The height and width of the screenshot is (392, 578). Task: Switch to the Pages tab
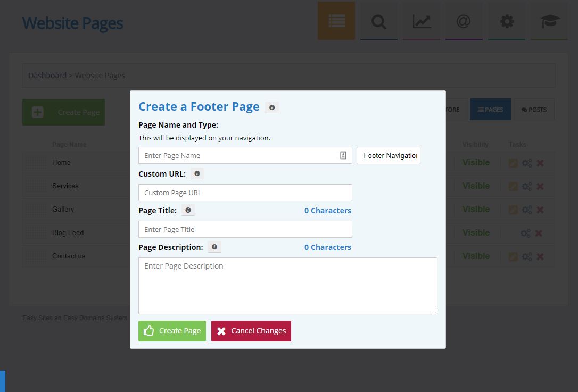[x=490, y=110]
